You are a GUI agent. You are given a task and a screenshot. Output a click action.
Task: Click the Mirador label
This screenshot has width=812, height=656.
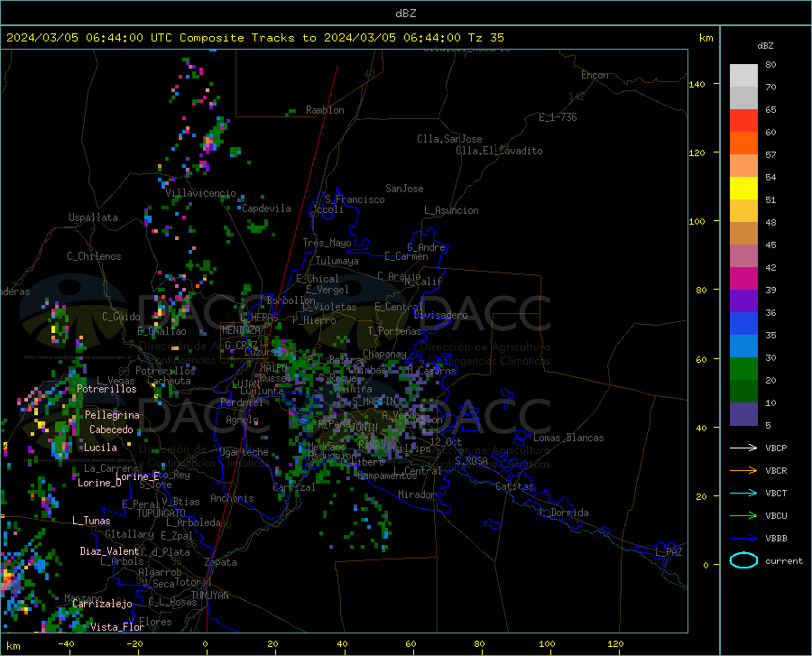point(416,494)
